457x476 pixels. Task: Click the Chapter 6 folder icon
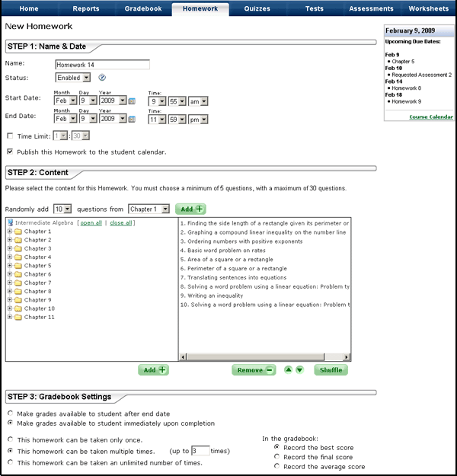[x=18, y=274]
